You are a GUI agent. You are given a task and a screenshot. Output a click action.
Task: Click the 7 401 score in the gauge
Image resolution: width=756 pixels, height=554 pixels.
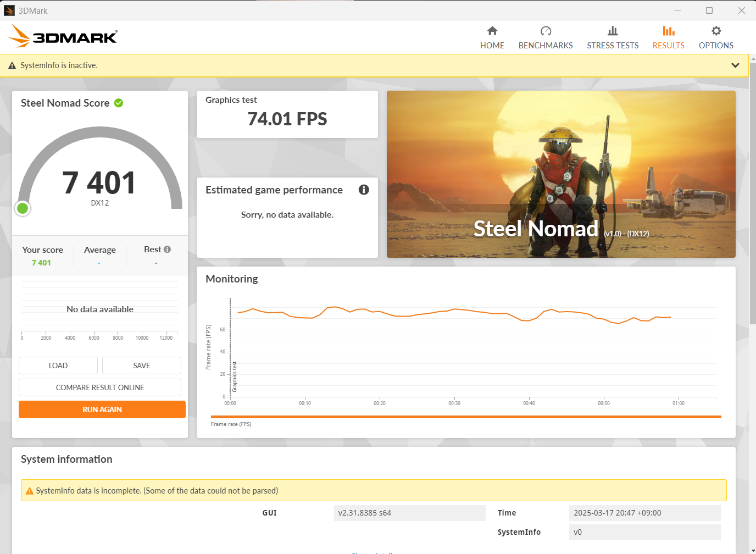pyautogui.click(x=99, y=182)
